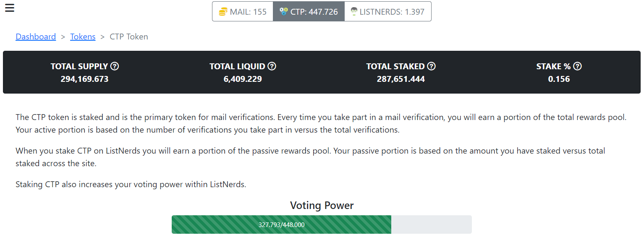Show help for Stake %
Screen dimensions: 644x235
577,66
